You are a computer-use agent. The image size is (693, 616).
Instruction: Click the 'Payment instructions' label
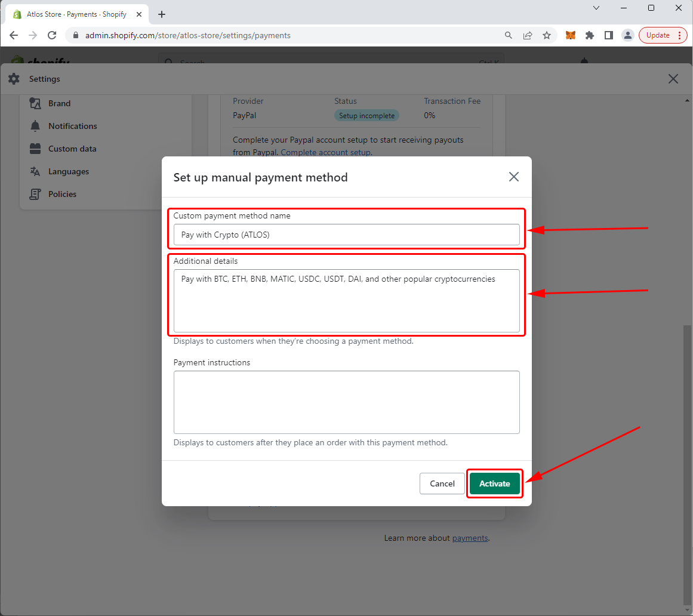coord(212,363)
